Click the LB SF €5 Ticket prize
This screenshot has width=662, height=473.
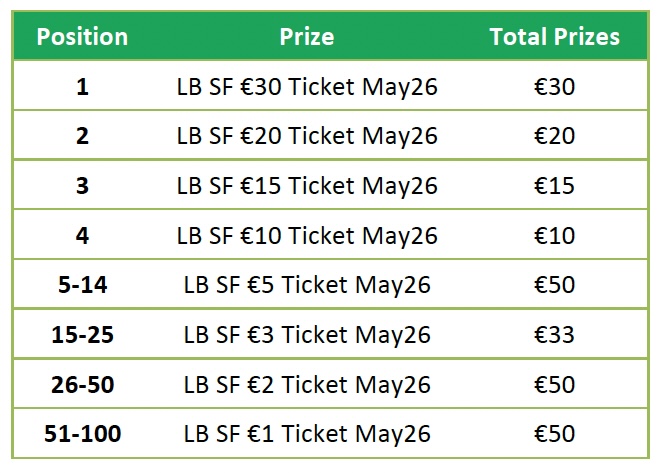coord(307,285)
